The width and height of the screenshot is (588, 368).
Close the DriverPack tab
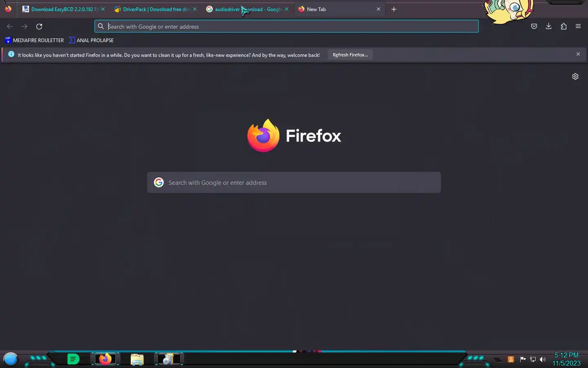click(x=195, y=9)
